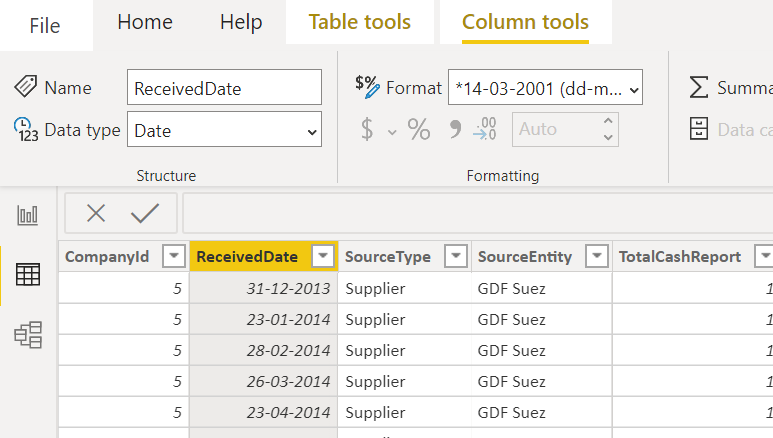This screenshot has width=773, height=438.
Task: Toggle thousands separator comma icon
Action: coord(455,129)
